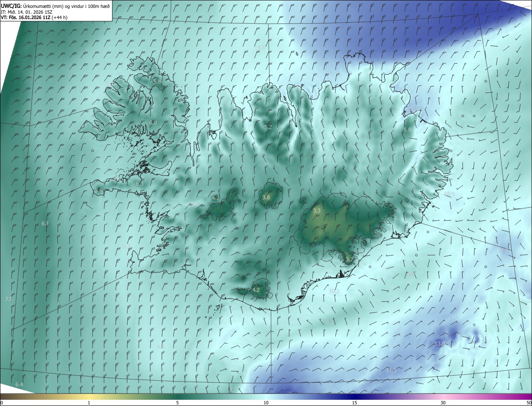
Task: Select the 11.9 value in the southern sea
Action: coord(391,369)
